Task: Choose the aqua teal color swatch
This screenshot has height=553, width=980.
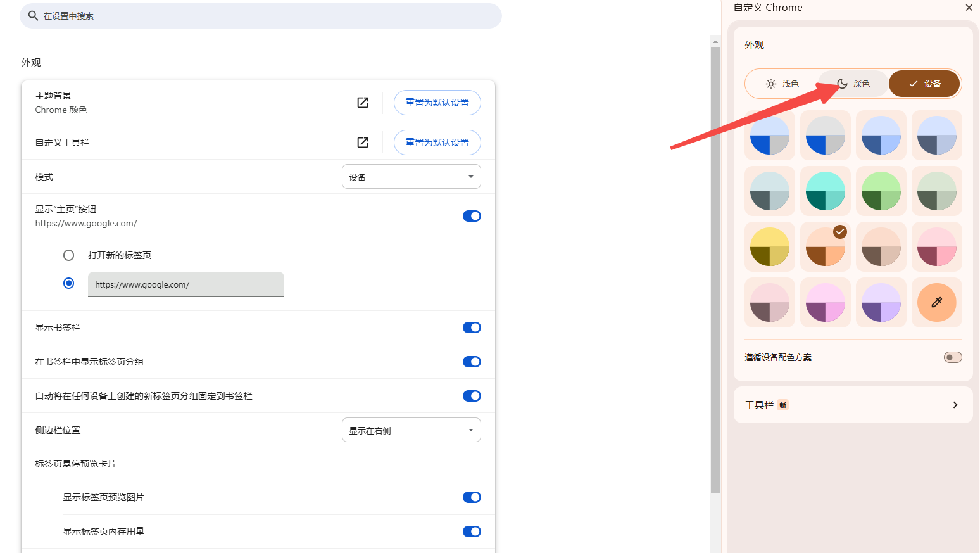Action: coord(826,191)
